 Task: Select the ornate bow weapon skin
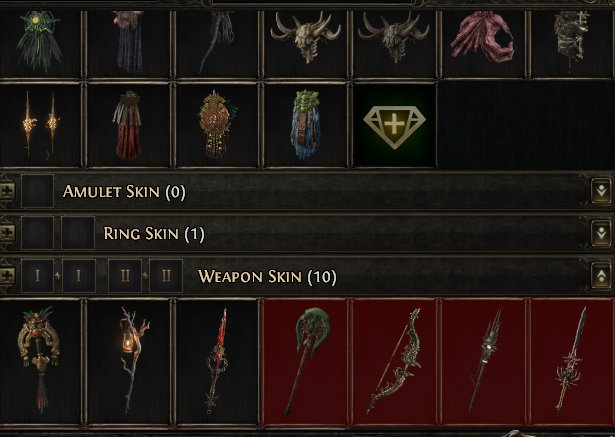(x=394, y=361)
